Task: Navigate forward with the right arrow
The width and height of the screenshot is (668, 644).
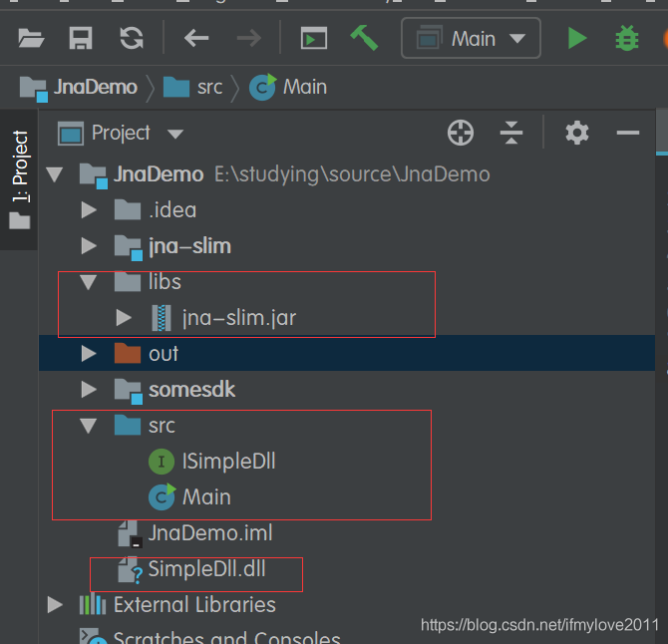Action: click(x=249, y=38)
